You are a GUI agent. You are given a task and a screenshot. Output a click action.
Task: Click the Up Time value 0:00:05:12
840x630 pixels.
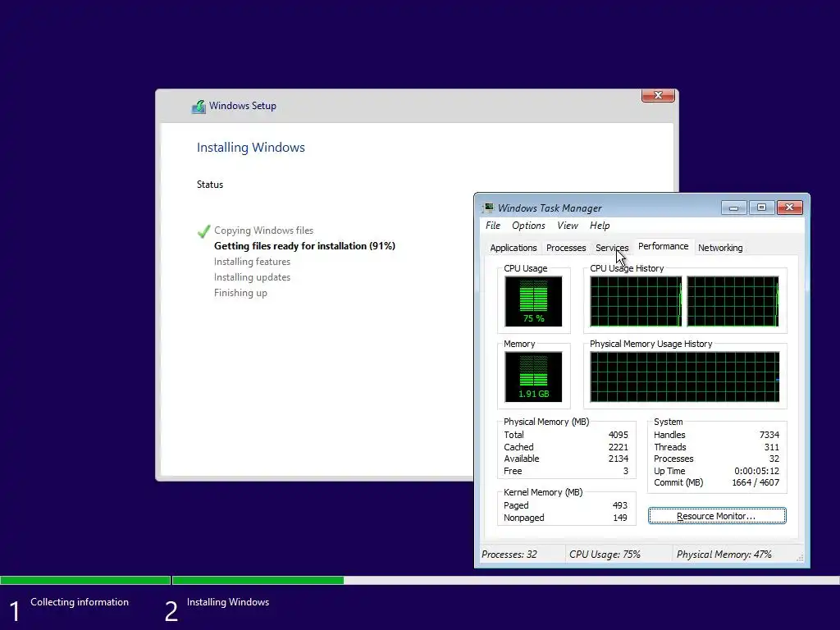(756, 471)
